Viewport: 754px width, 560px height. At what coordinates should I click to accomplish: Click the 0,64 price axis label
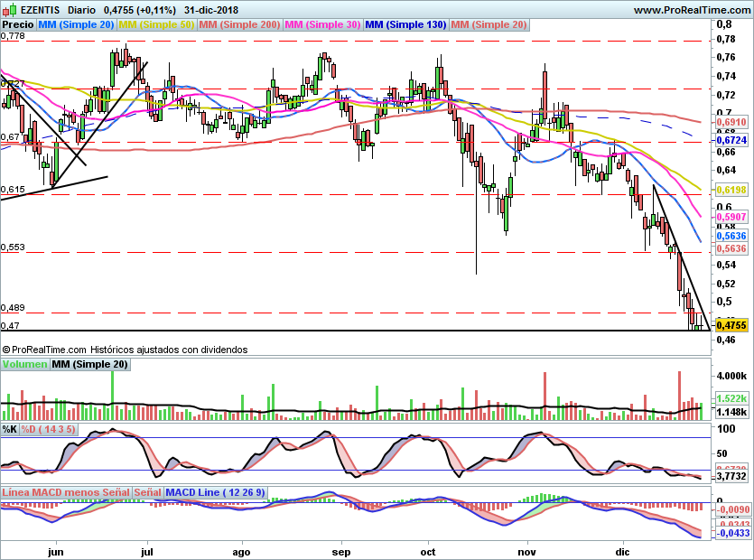726,171
